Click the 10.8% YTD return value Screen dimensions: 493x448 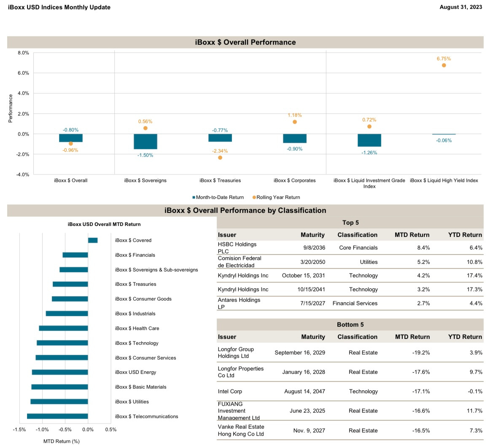point(474,262)
